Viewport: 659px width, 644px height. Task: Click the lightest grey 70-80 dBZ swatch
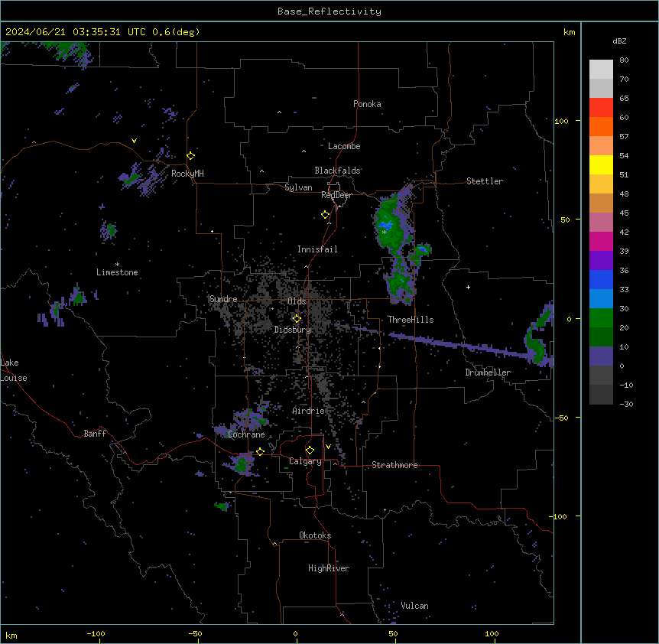pyautogui.click(x=601, y=69)
